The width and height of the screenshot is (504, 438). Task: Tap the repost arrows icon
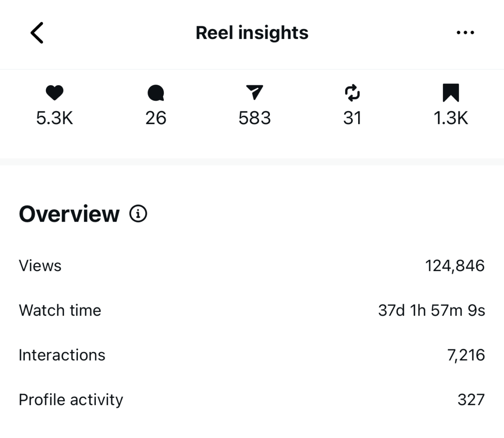(x=352, y=92)
